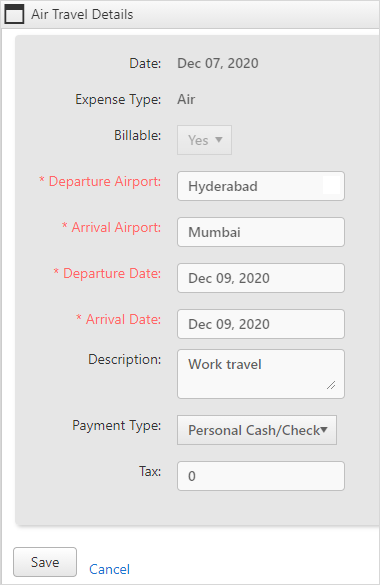Select the Arrival Airport field containing Mumbai
380x585 pixels.
(x=261, y=232)
